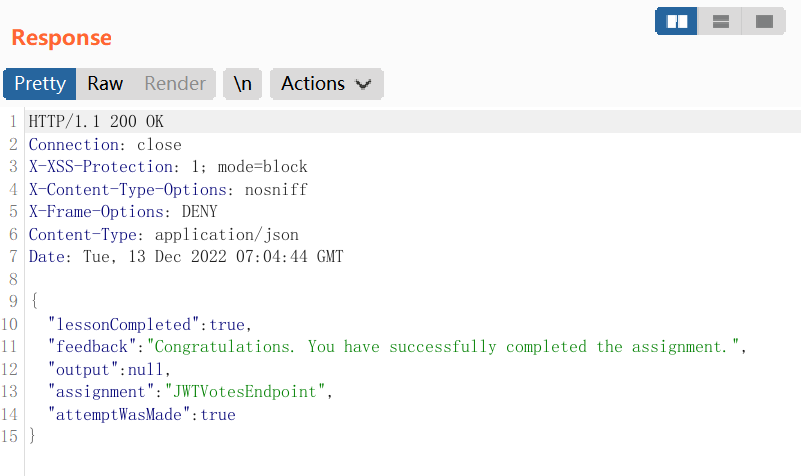Open the Actions dropdown menu
This screenshot has width=807, height=476.
pos(327,83)
